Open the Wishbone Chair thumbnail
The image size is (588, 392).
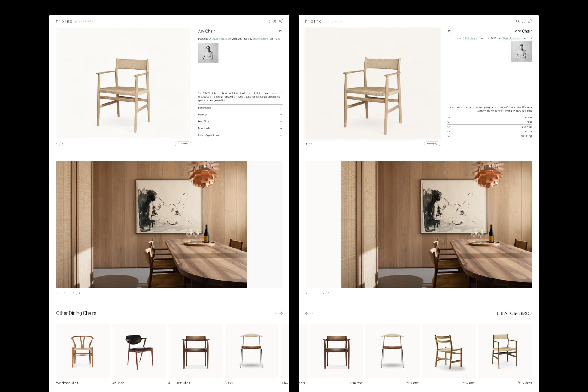coord(83,351)
